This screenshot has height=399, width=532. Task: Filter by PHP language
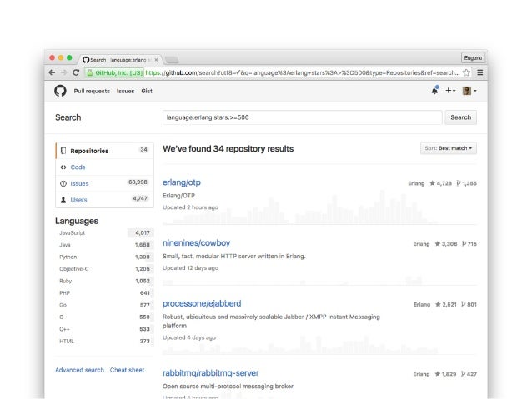coord(104,293)
